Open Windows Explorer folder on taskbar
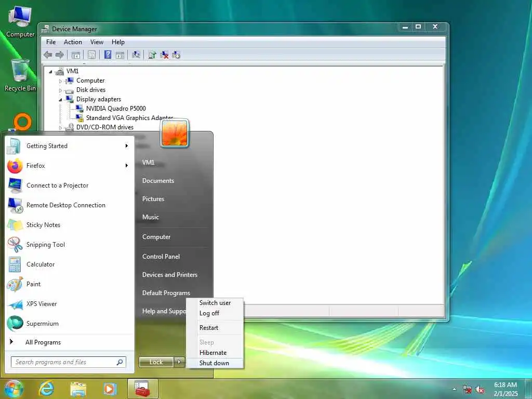Screen dimensions: 532x399 (x=78, y=389)
